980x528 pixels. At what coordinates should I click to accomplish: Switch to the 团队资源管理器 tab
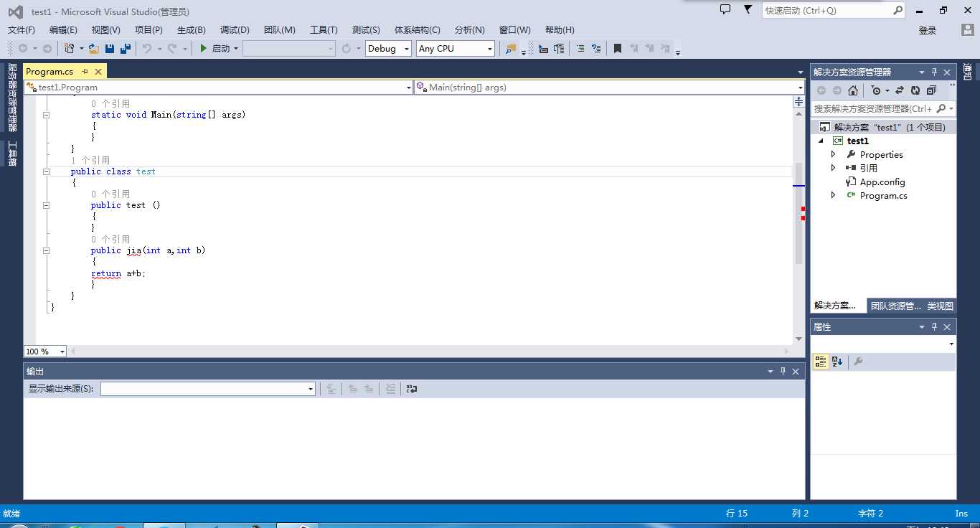coord(895,306)
